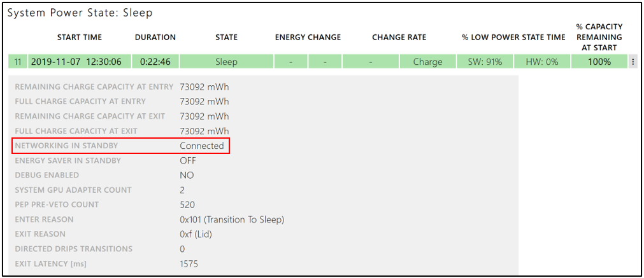Click the ENERGY CHANGE column header
The height and width of the screenshot is (278, 644).
(x=308, y=38)
